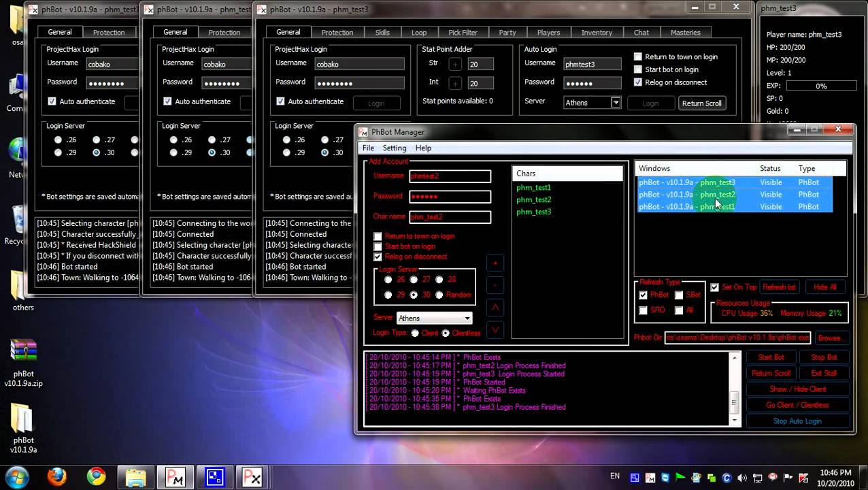Launch Google Chrome from the taskbar
The image size is (868, 490).
pos(96,476)
